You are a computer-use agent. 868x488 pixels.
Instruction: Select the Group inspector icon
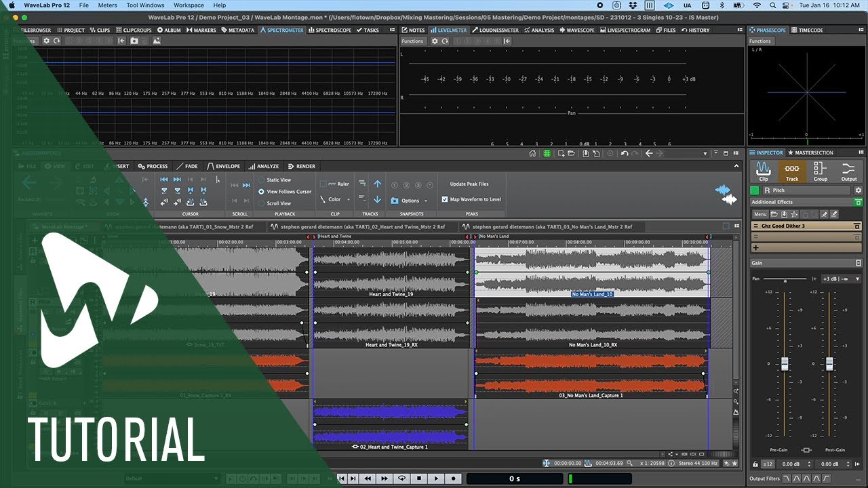[820, 171]
